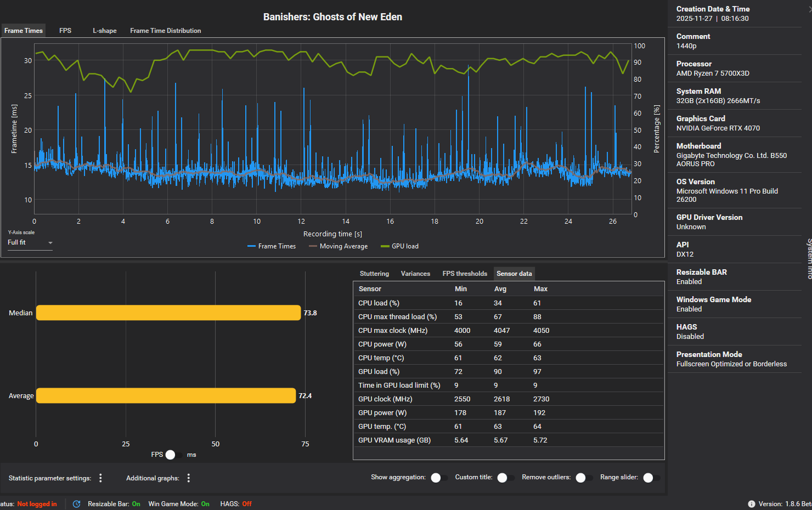The height and width of the screenshot is (510, 812).
Task: Click the GPU VRAM usage (GB) row label
Action: tap(394, 440)
